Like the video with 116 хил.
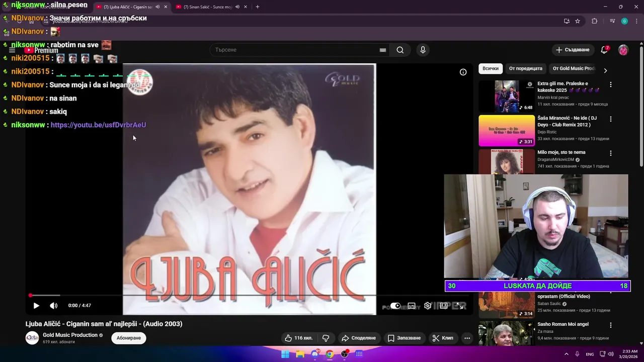 pos(298,338)
